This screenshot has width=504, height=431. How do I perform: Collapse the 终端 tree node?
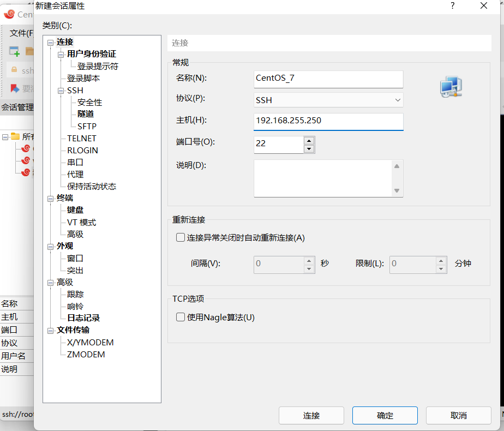[51, 199]
